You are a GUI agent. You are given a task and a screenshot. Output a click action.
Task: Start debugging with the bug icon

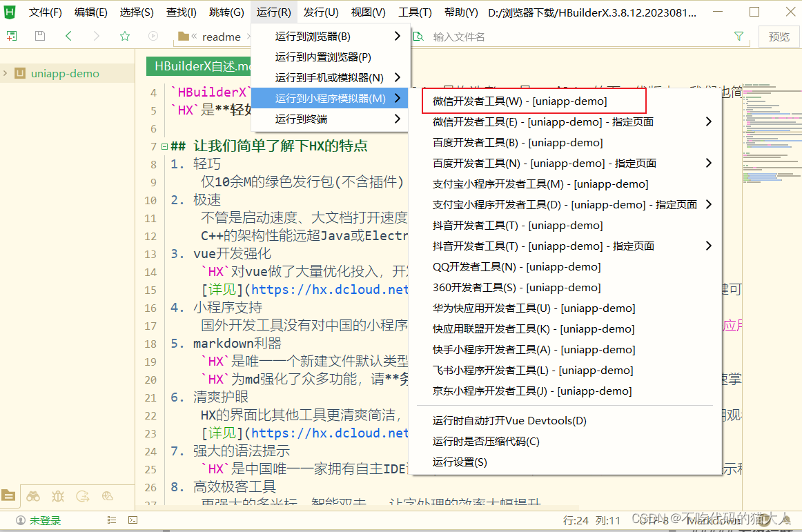[58, 496]
